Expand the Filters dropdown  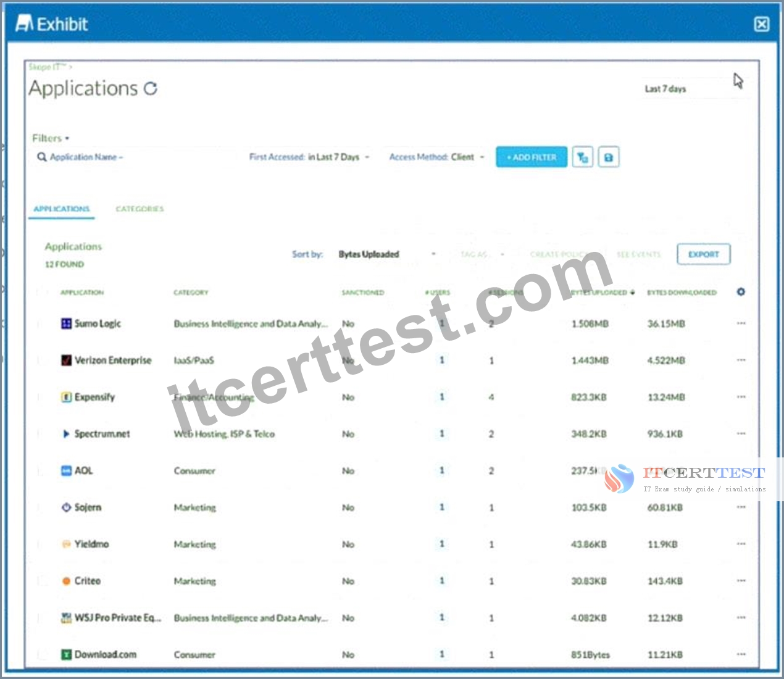click(51, 138)
